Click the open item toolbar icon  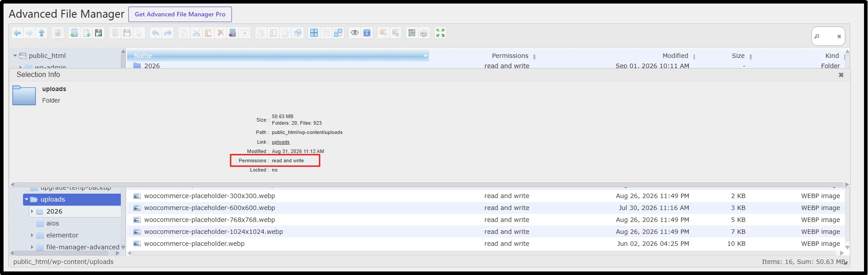tap(115, 33)
